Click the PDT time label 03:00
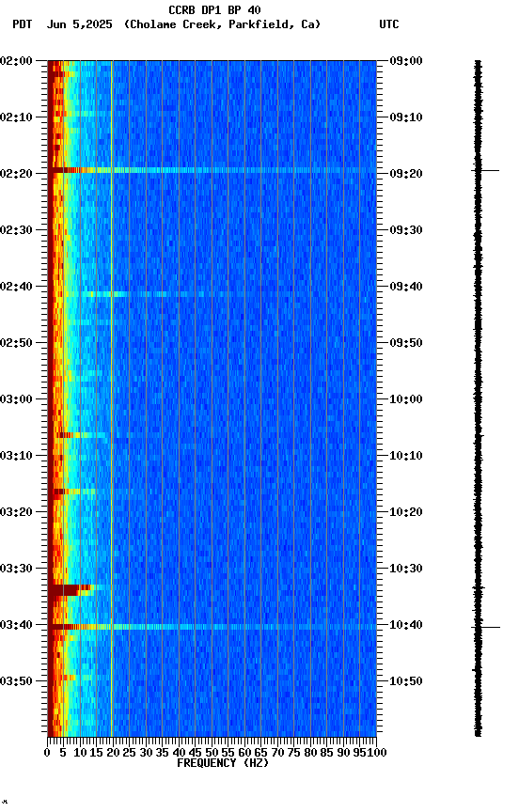The image size is (519, 812). coord(16,399)
